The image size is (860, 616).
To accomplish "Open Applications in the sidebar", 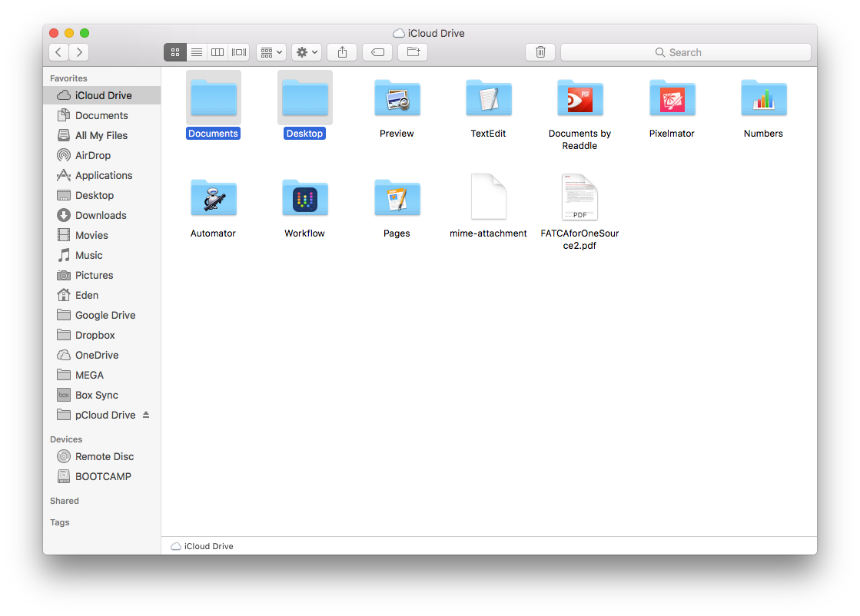I will pyautogui.click(x=102, y=175).
